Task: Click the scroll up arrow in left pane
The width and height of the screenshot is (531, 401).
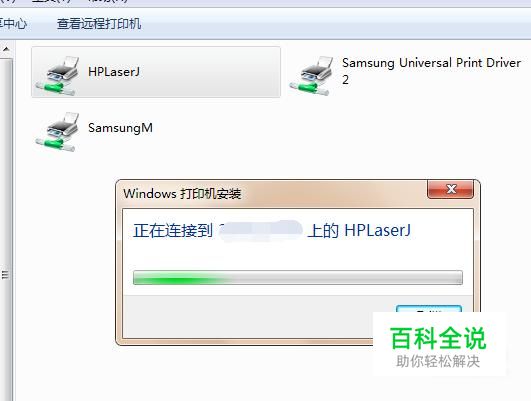Action: coord(6,49)
